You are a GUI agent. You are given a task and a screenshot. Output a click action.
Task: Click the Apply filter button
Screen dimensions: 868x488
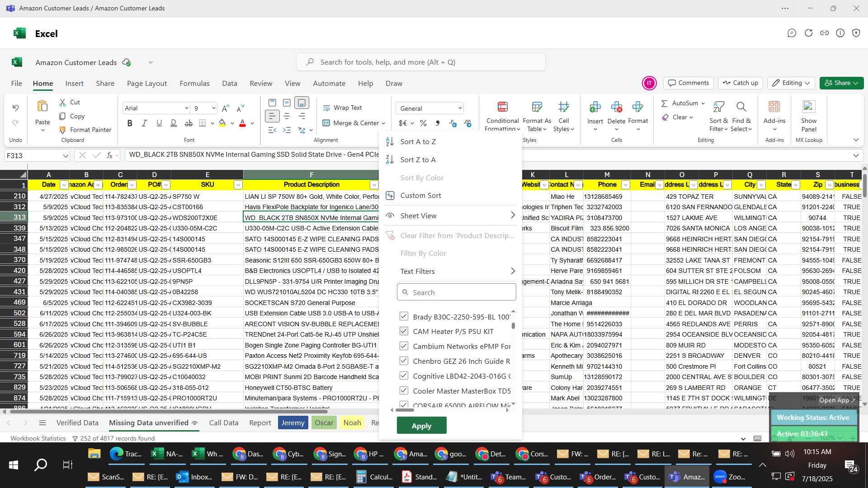pos(421,426)
